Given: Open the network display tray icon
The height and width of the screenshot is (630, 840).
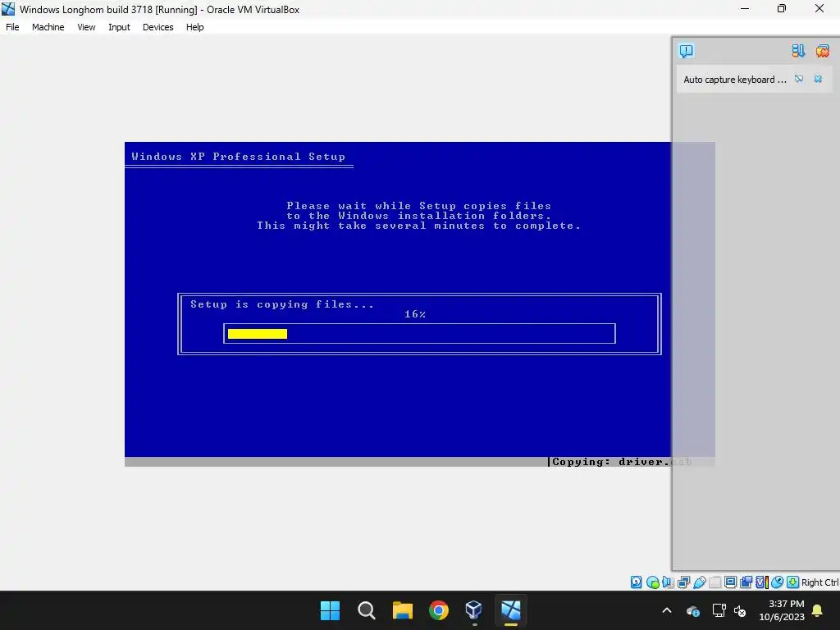Looking at the screenshot, I should click(x=719, y=610).
